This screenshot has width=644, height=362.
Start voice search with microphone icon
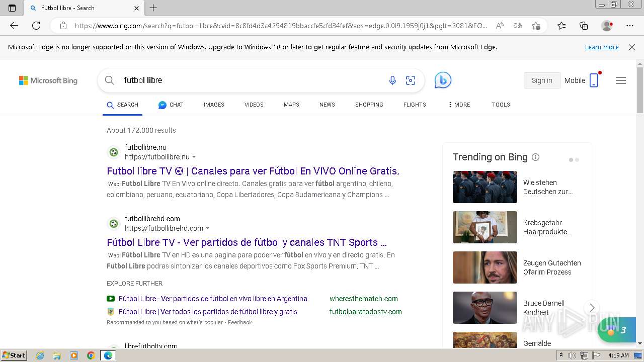pyautogui.click(x=392, y=80)
